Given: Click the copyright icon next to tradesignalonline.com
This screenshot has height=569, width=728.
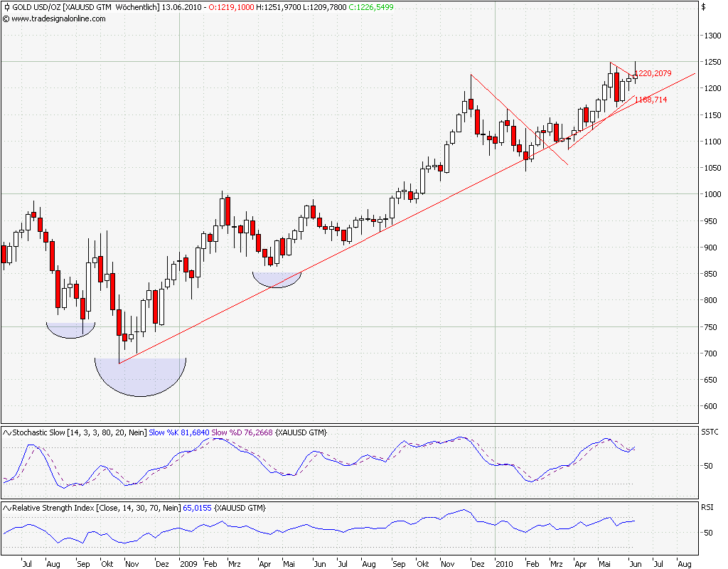Looking at the screenshot, I should pos(7,21).
